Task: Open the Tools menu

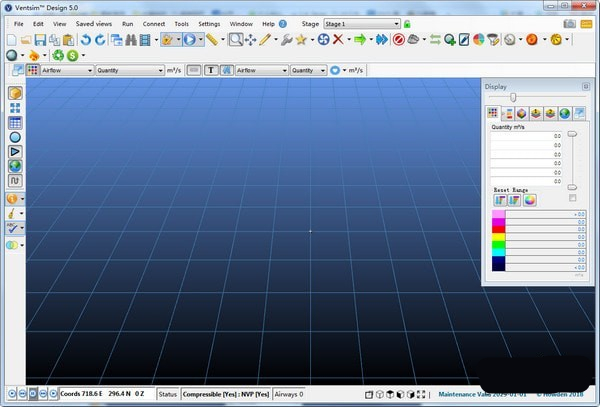Action: pos(181,23)
